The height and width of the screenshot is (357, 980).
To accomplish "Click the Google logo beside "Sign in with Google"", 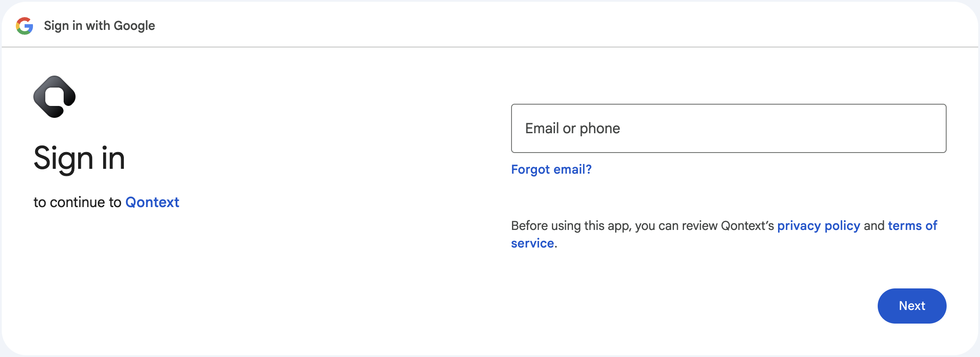I will (x=25, y=26).
